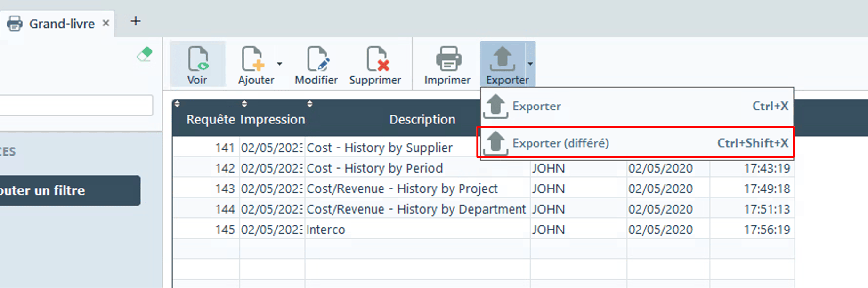Viewport: 868px width, 288px height.
Task: Click the search input field
Action: 75,105
